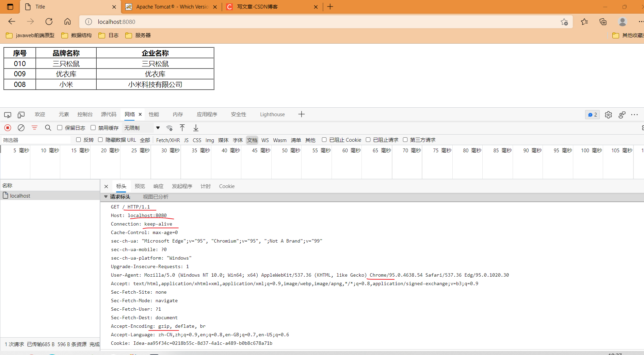Filter requests by Fetch/XHR
Screen dimensions: 644x355
pyautogui.click(x=168, y=140)
